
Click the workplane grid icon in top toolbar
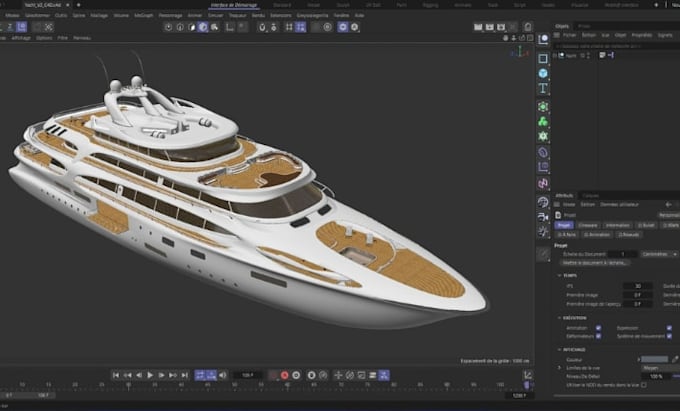tap(289, 27)
